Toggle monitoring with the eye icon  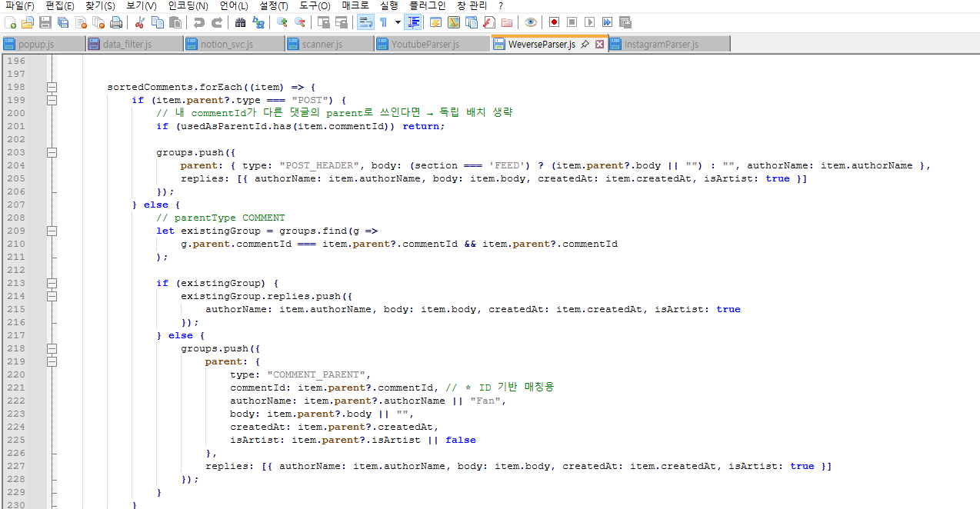pyautogui.click(x=530, y=22)
